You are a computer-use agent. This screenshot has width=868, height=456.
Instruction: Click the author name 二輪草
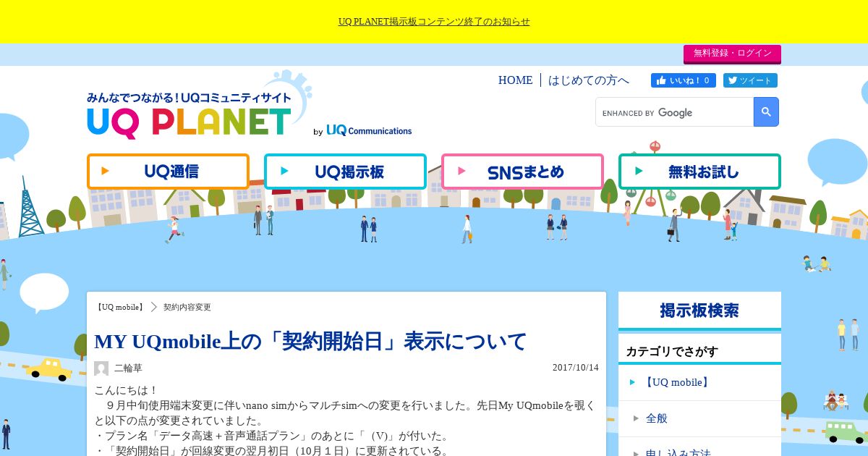pyautogui.click(x=128, y=368)
